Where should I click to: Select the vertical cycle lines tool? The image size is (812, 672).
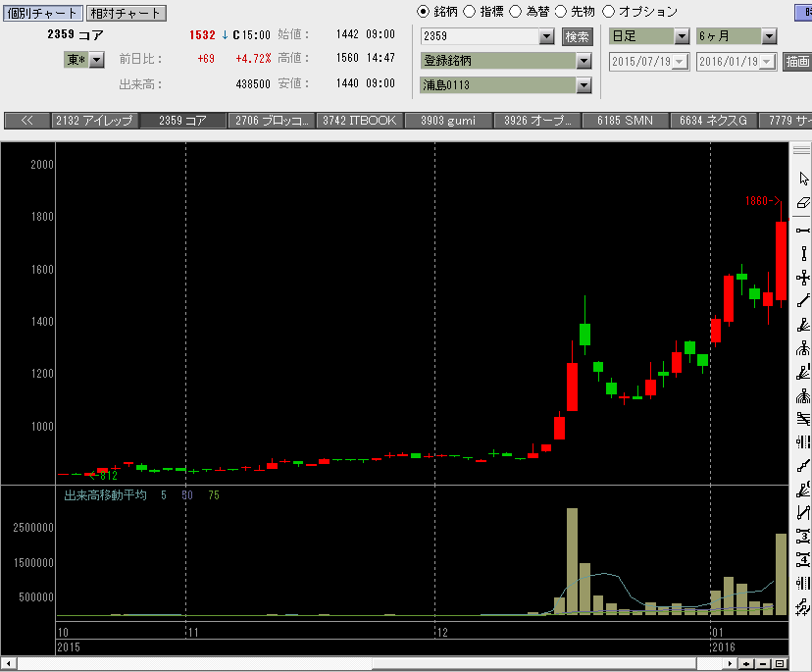(x=803, y=583)
